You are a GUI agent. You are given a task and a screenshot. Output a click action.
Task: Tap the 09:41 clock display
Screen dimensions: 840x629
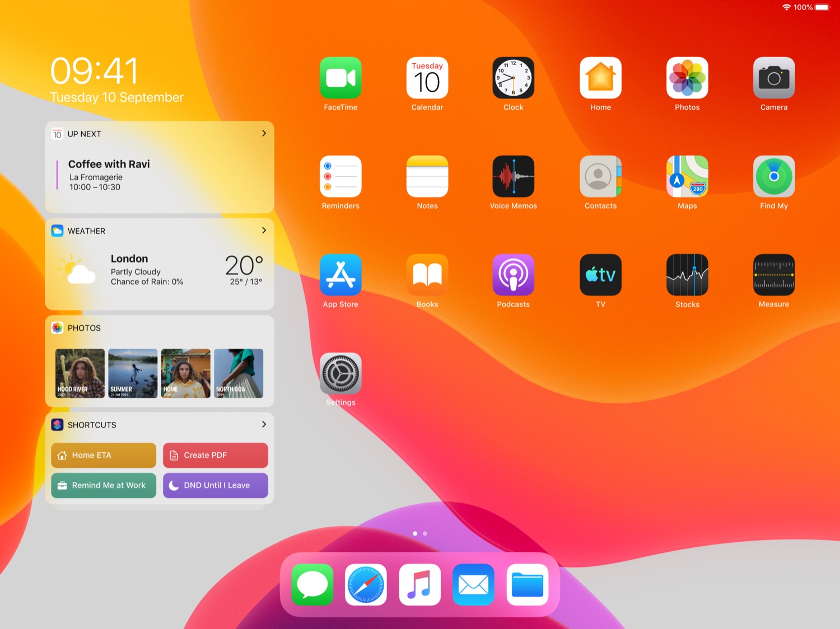coord(94,71)
